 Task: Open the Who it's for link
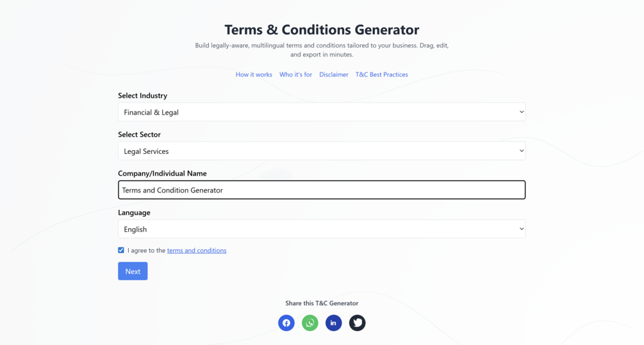[x=295, y=74]
